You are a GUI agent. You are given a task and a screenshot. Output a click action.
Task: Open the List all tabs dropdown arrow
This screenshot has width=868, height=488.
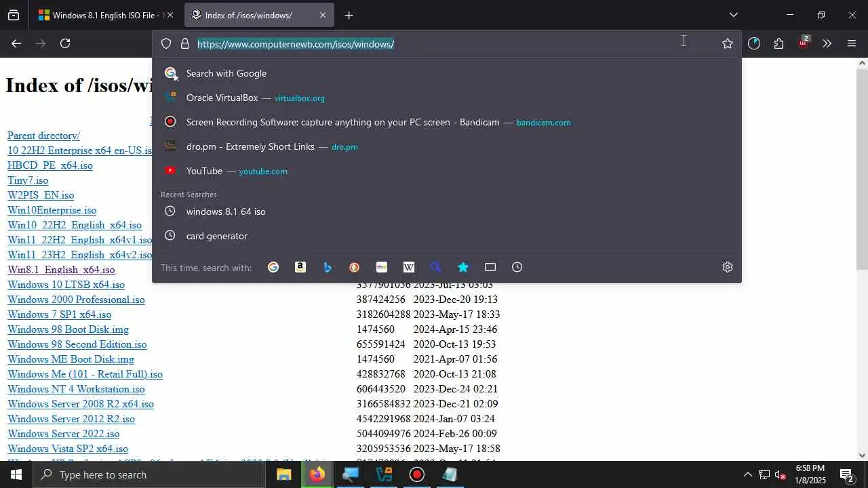tap(733, 15)
